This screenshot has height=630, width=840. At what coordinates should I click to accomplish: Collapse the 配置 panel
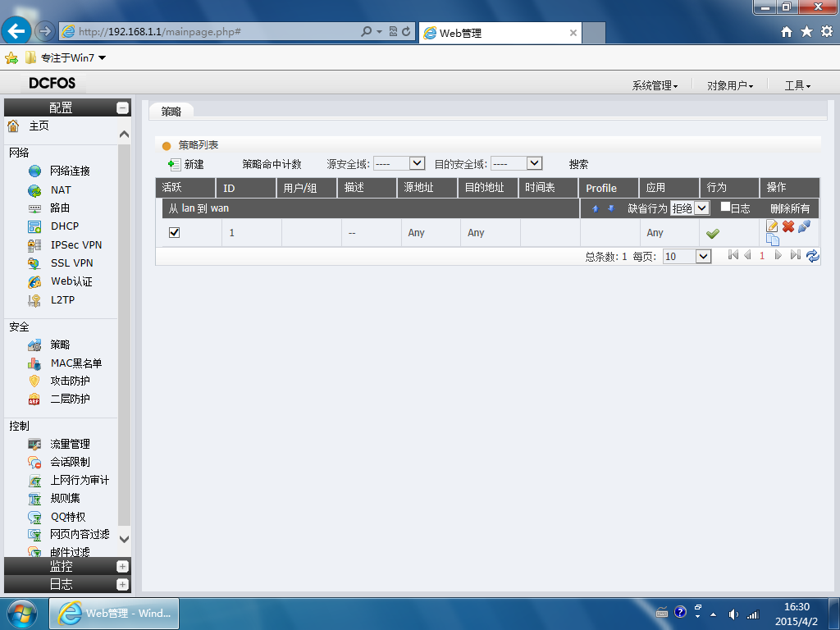123,107
